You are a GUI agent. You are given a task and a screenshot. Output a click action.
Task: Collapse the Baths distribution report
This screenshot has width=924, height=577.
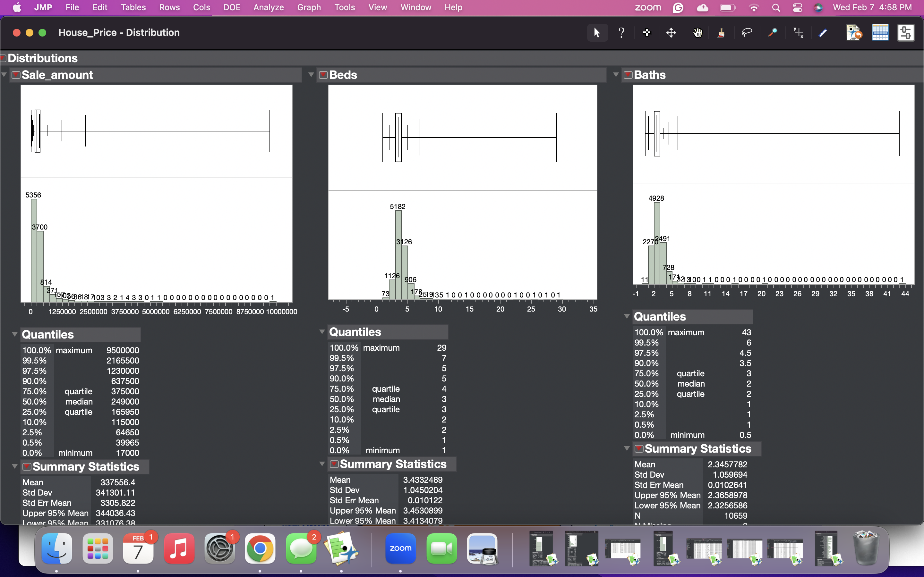pyautogui.click(x=615, y=74)
